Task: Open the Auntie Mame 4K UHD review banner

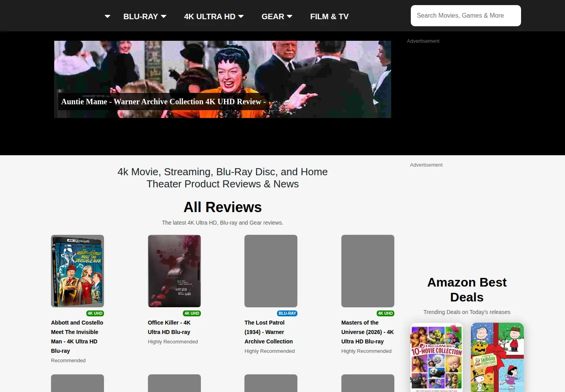Action: point(222,79)
